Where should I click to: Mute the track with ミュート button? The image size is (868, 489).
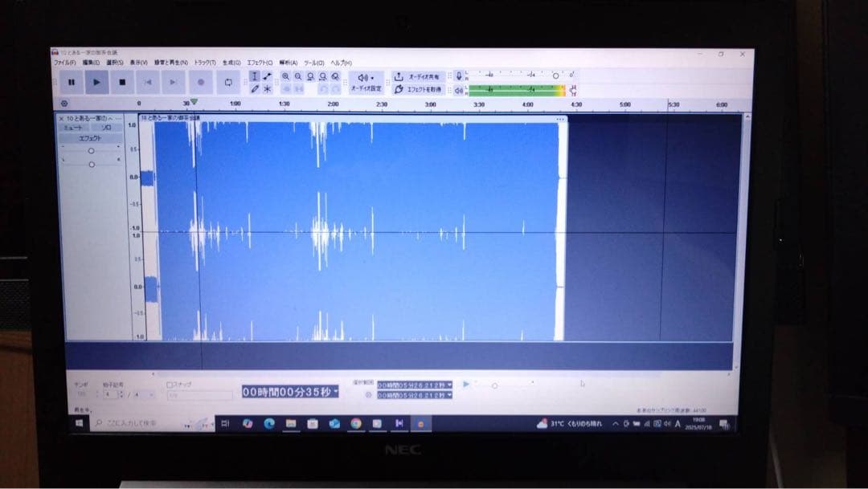(x=74, y=128)
